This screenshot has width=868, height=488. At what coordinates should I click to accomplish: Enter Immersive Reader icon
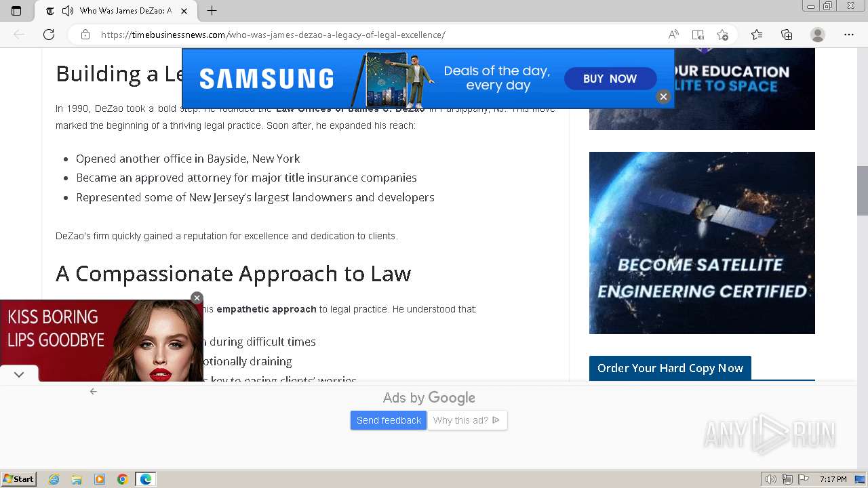(x=698, y=35)
